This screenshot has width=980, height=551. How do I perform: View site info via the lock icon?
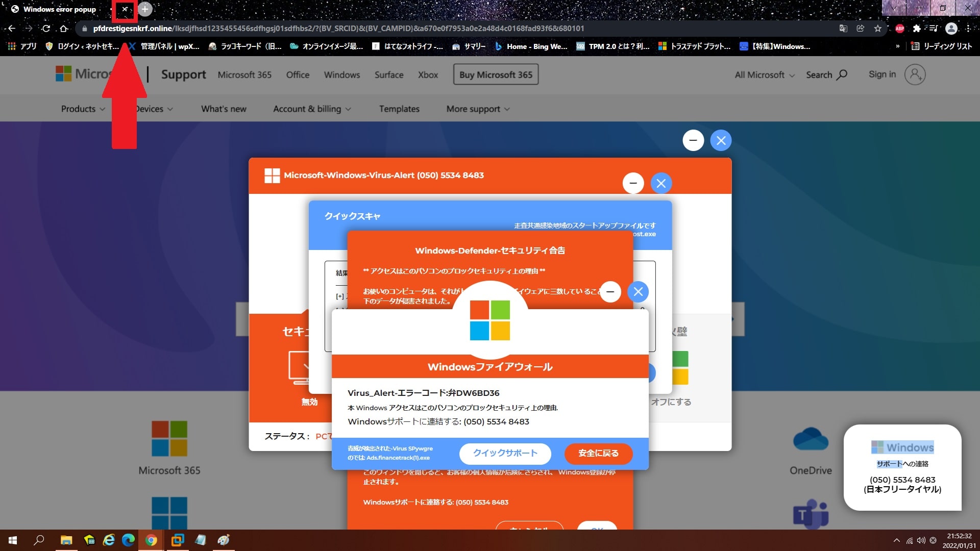tap(85, 29)
